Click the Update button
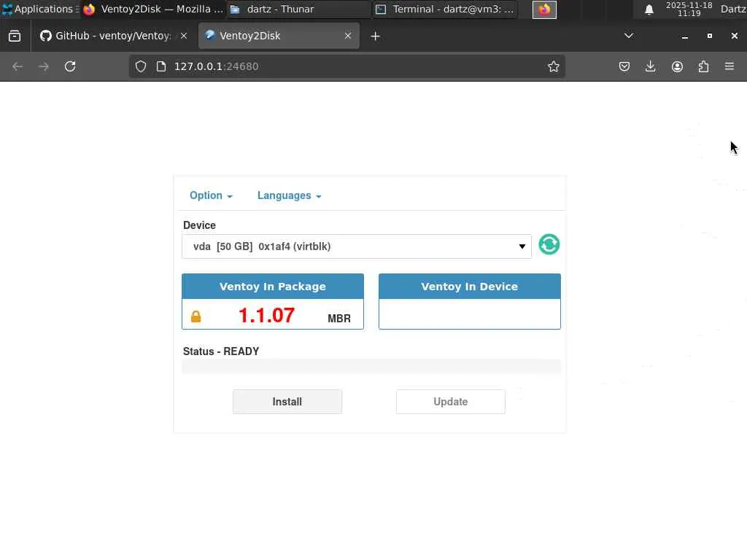The width and height of the screenshot is (747, 560). 451,402
